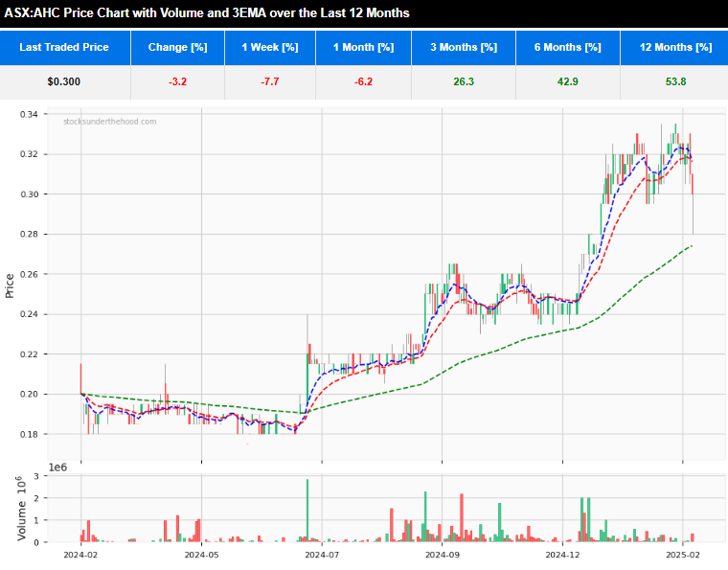Viewport: 728px width, 570px height.
Task: Click the 2024-05 date axis label
Action: (201, 555)
